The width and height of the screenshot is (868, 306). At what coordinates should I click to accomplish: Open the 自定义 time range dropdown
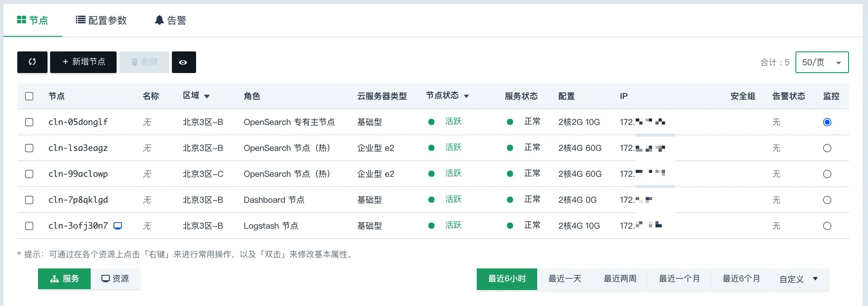[799, 279]
